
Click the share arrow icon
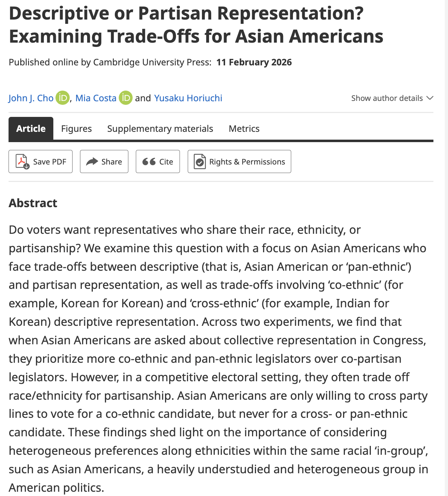click(92, 162)
